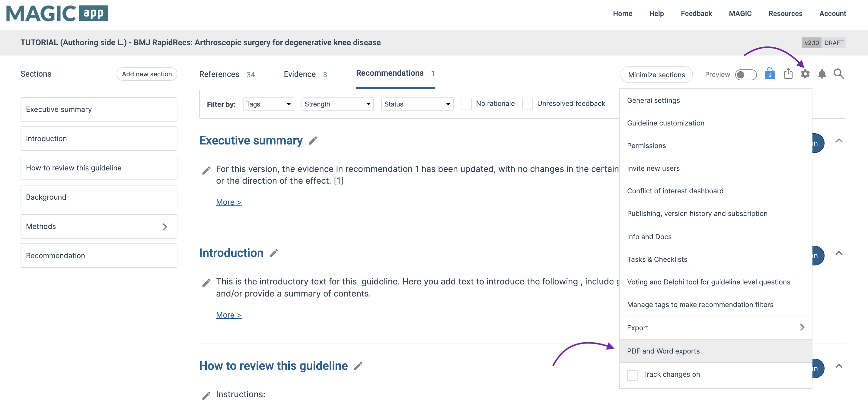Viewport: 868px width, 406px height.
Task: Click the settings gear icon
Action: 805,74
